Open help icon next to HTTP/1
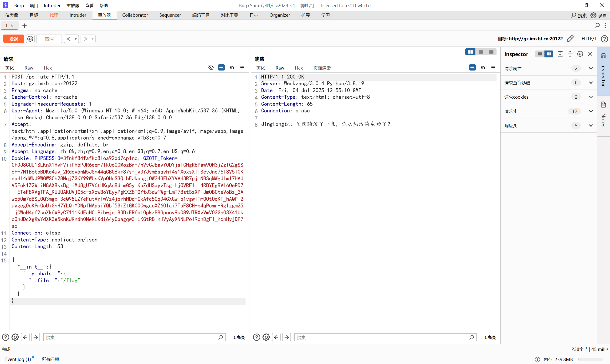The image size is (610, 364). coord(604,39)
